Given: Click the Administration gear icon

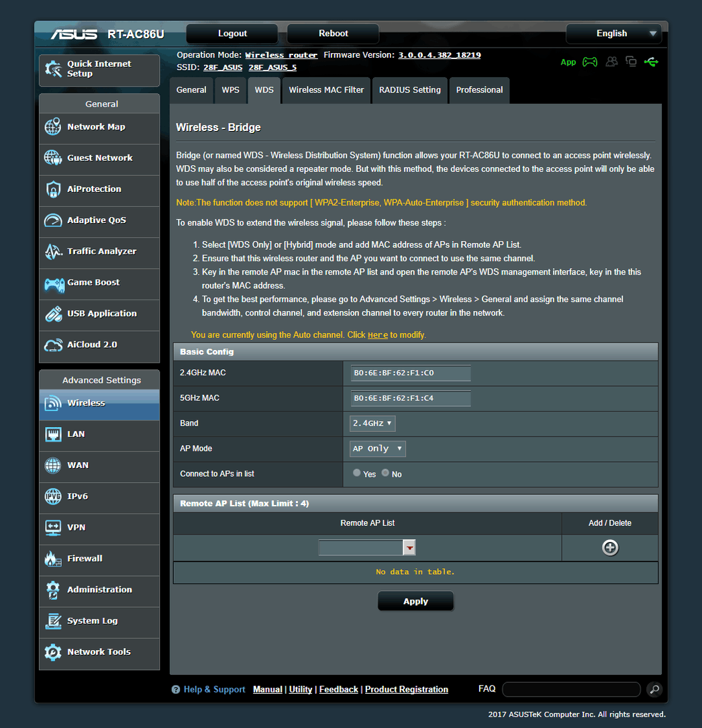Looking at the screenshot, I should click(x=53, y=590).
